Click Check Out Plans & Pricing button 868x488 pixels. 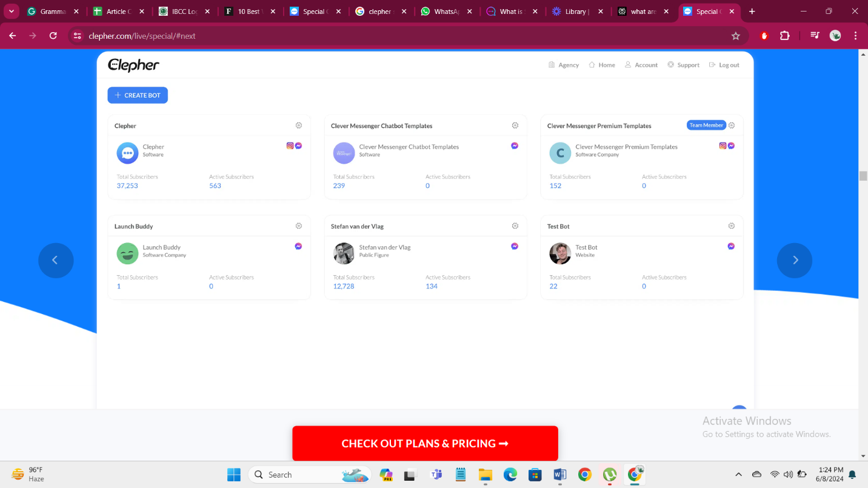pos(425,443)
